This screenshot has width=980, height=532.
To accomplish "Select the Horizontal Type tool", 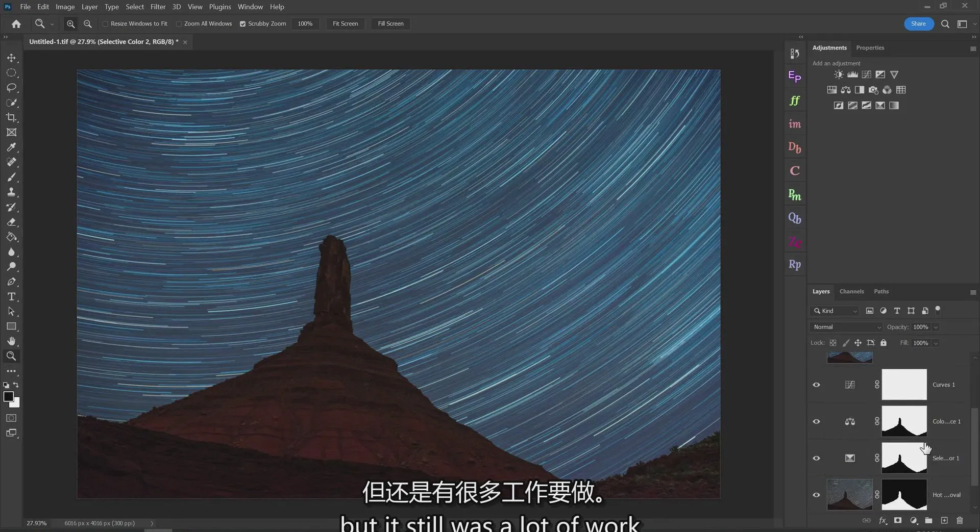I will tap(11, 296).
